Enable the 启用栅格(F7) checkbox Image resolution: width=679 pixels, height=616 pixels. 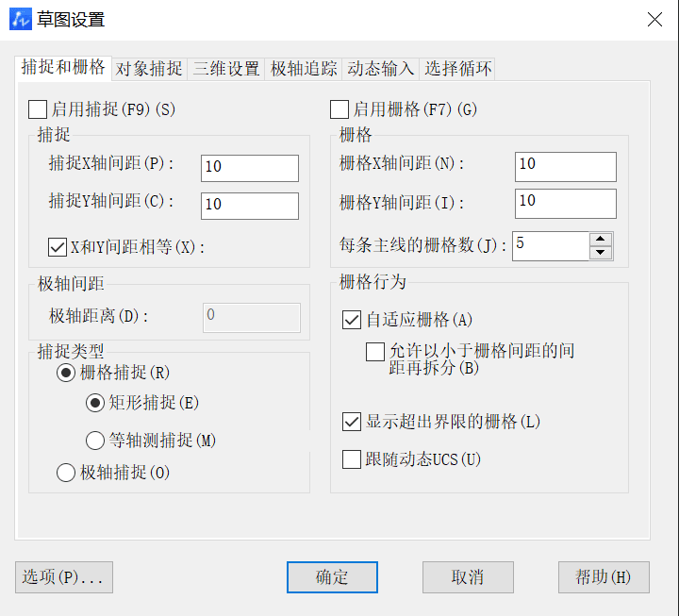339,109
